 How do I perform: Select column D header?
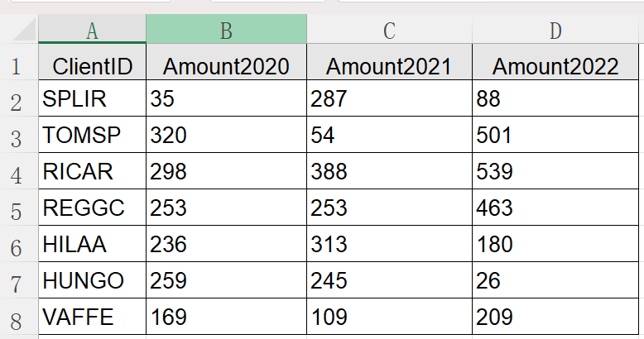pyautogui.click(x=555, y=31)
